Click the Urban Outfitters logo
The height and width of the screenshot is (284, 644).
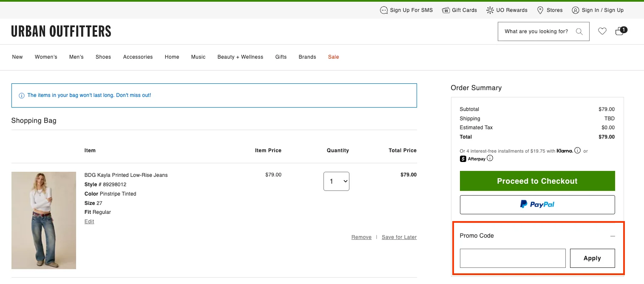coord(61,31)
